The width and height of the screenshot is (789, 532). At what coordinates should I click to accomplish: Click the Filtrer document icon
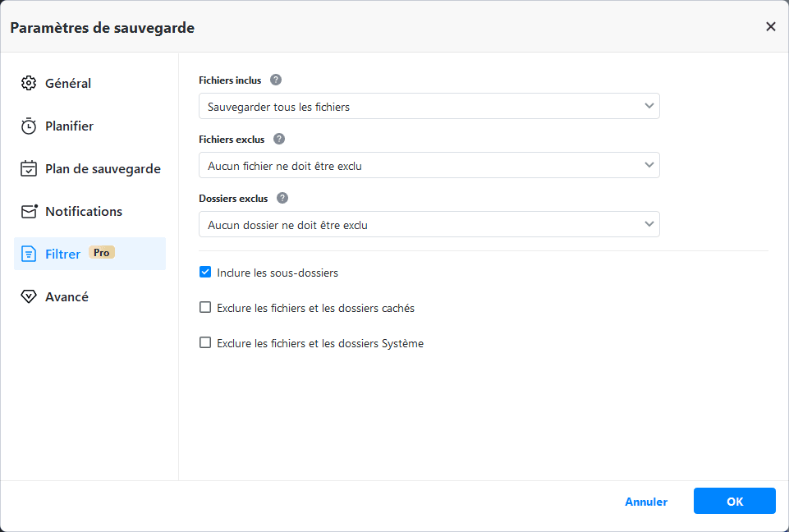coord(29,254)
